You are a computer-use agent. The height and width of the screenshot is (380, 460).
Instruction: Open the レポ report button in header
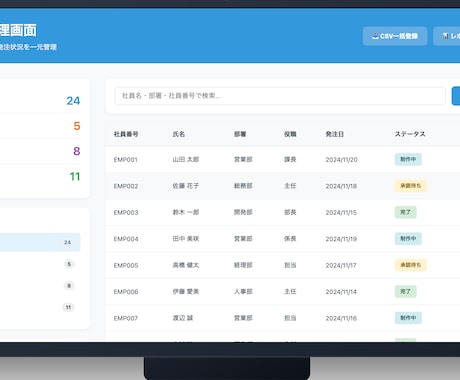[447, 36]
